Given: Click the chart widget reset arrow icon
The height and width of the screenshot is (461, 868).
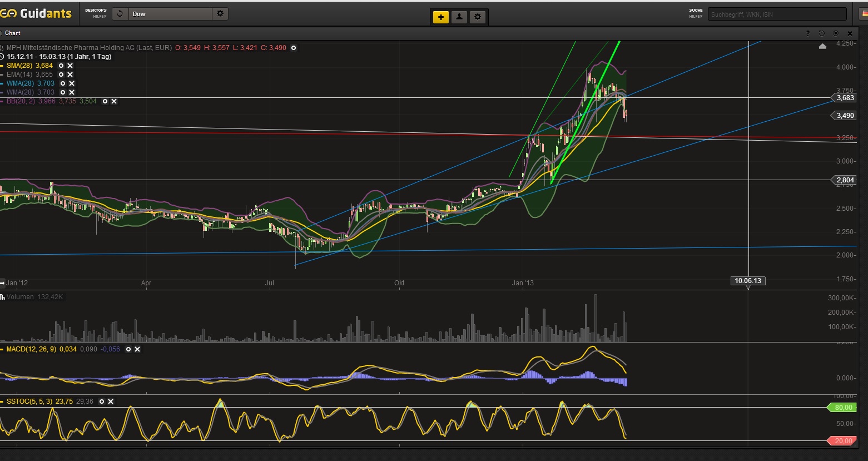Looking at the screenshot, I should [x=822, y=33].
